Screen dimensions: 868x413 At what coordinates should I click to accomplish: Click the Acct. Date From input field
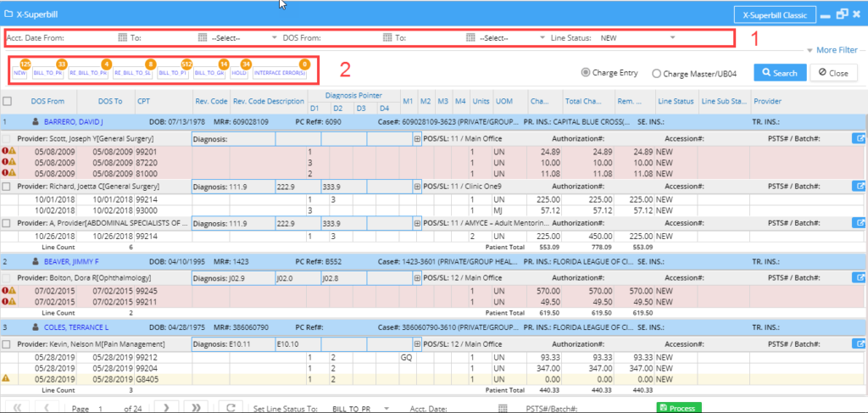92,38
